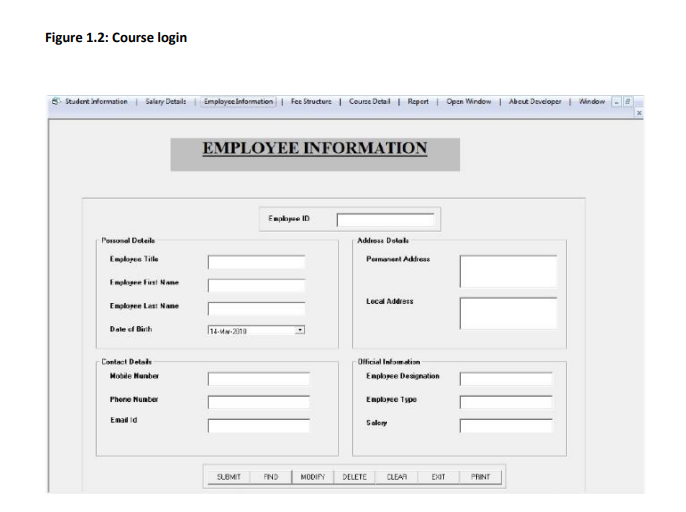Click the CLEAR button
Viewport: 686px width, 512px height.
(396, 477)
